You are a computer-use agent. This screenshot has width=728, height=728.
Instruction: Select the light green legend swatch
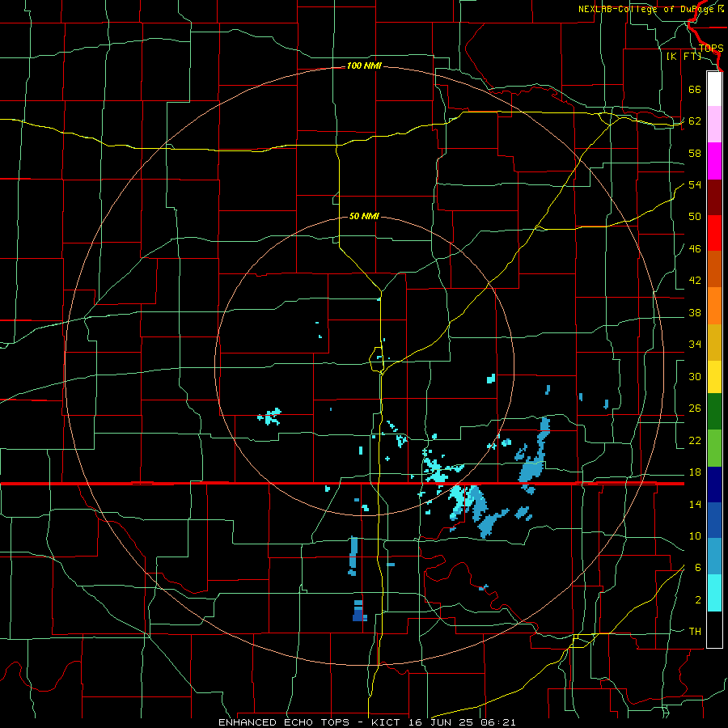pos(714,448)
